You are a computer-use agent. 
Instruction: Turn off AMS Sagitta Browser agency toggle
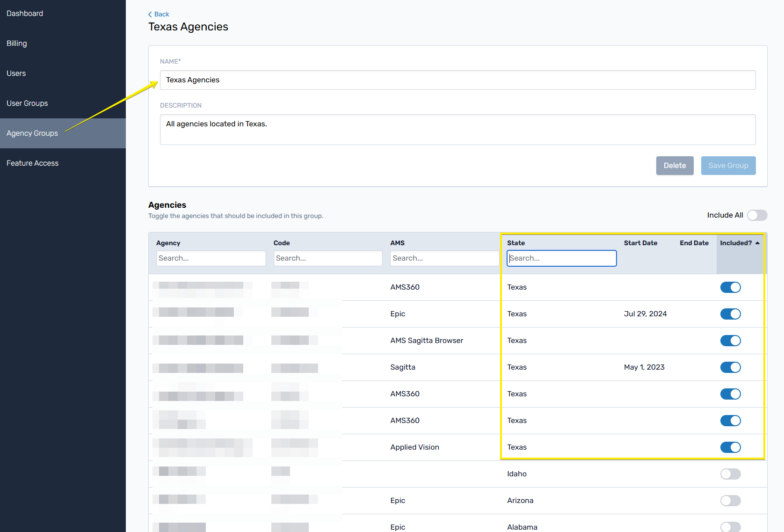(730, 341)
